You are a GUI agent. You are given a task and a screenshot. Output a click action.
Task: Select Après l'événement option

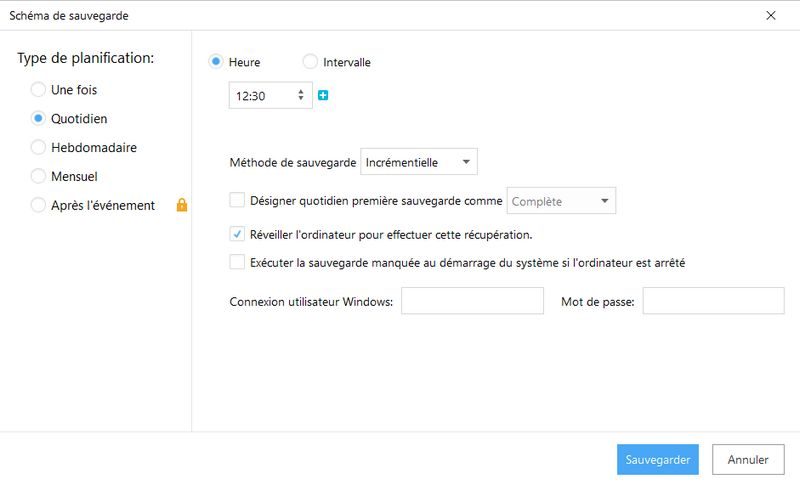pyautogui.click(x=38, y=205)
